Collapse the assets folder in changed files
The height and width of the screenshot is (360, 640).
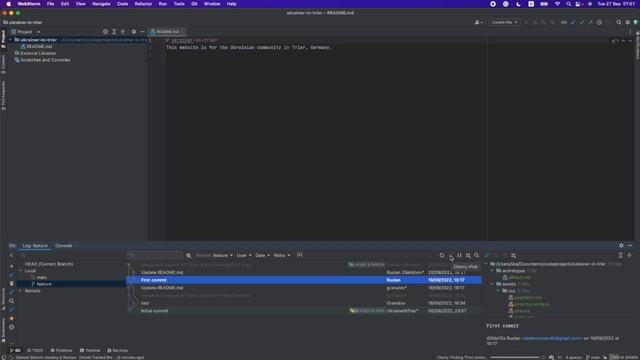click(492, 284)
